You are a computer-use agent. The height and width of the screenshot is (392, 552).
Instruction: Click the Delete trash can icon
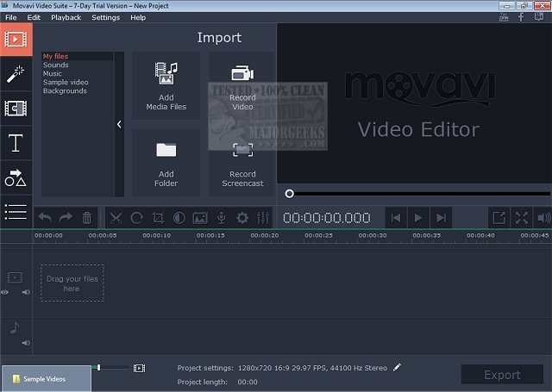[87, 218]
